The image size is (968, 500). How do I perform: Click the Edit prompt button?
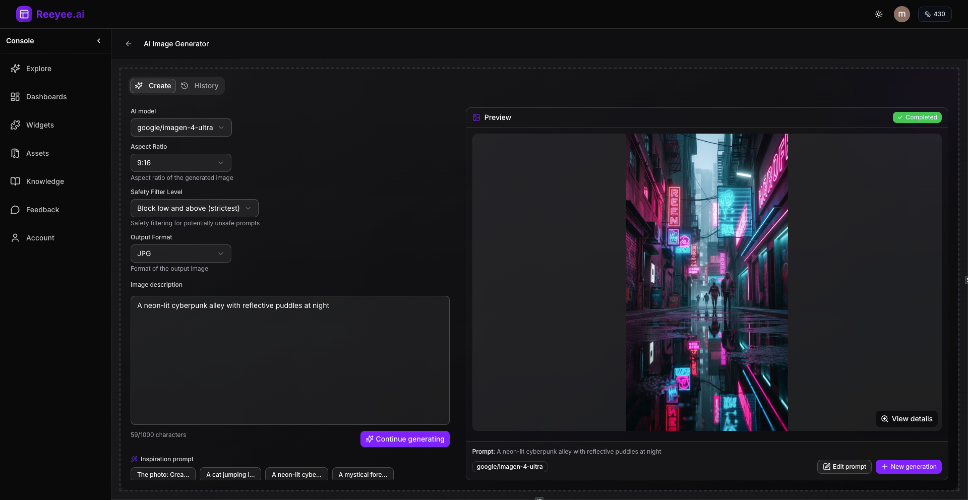tap(844, 467)
